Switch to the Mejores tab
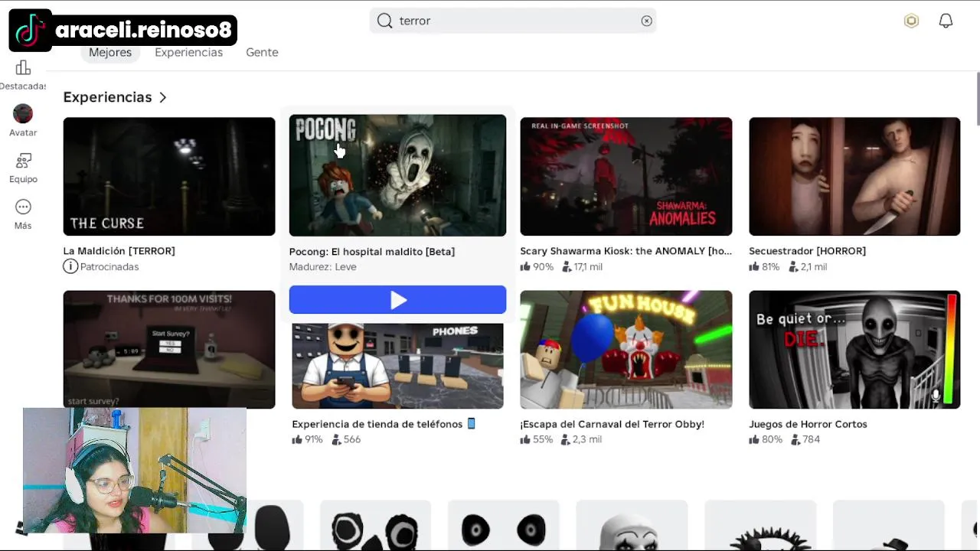Viewport: 980px width, 551px height. 110,52
